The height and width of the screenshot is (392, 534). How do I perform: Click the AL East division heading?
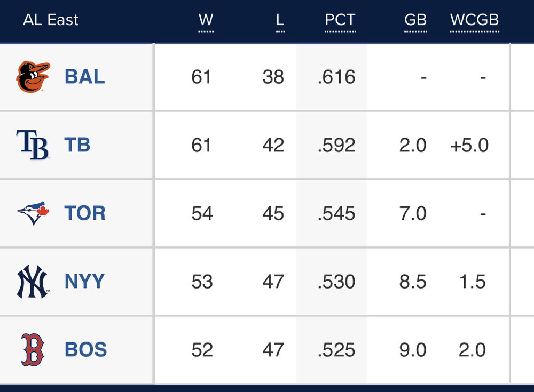point(51,20)
